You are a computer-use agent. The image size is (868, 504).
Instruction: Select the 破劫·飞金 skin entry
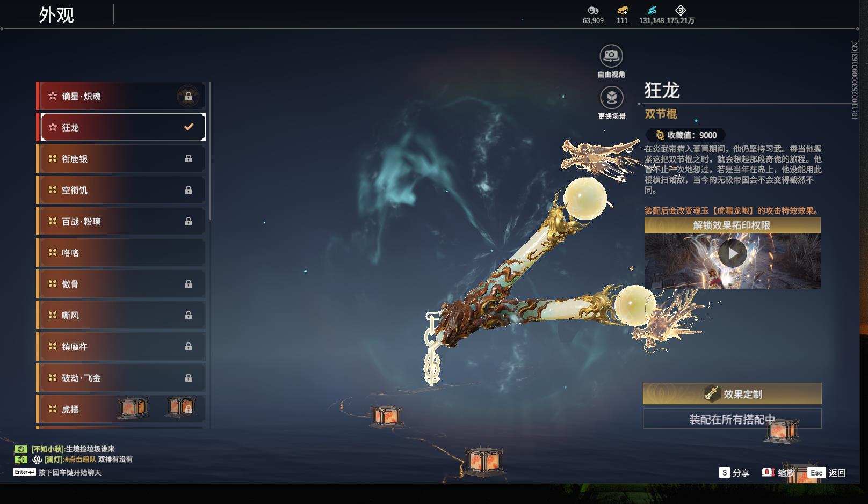[x=121, y=378]
